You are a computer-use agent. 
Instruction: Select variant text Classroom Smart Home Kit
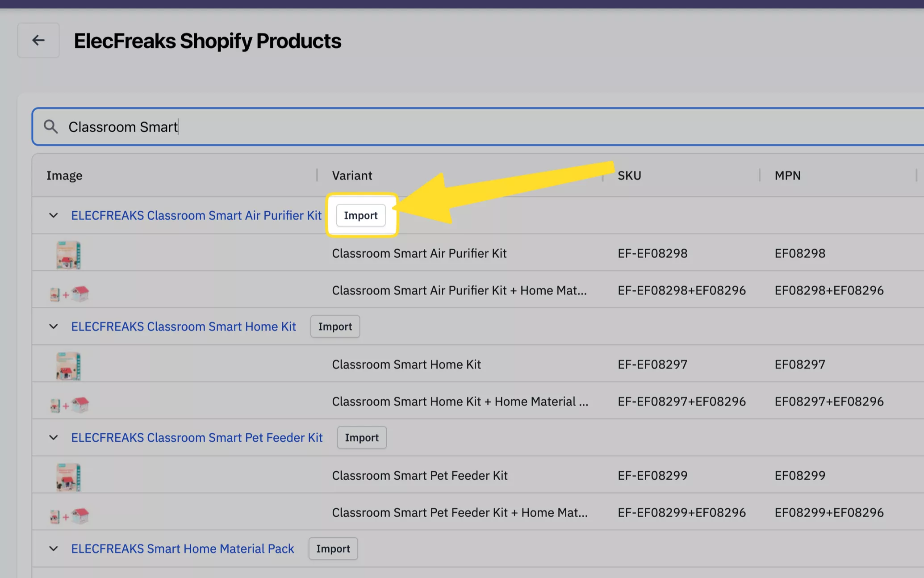[x=406, y=364]
